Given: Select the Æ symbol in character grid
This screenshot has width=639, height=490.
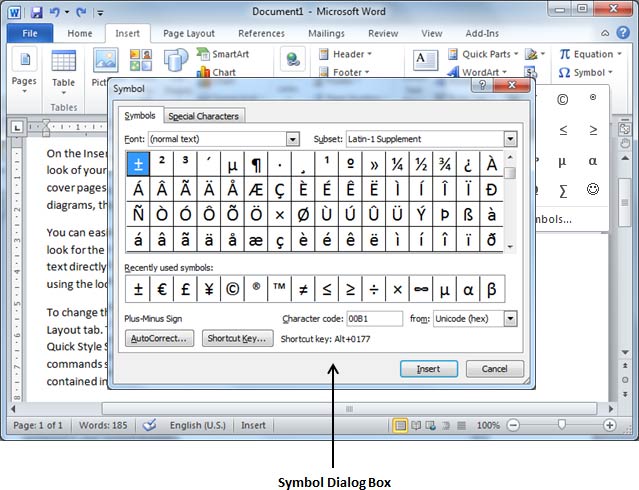Looking at the screenshot, I should click(x=256, y=190).
